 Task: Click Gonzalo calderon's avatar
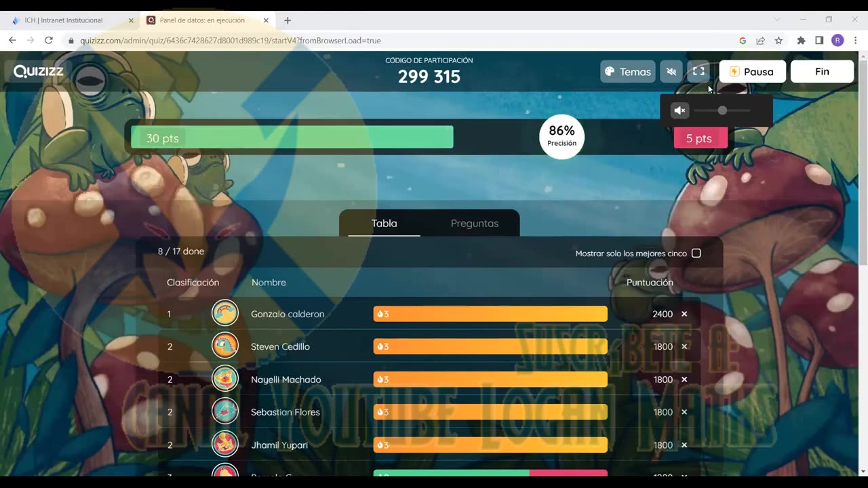coord(225,313)
